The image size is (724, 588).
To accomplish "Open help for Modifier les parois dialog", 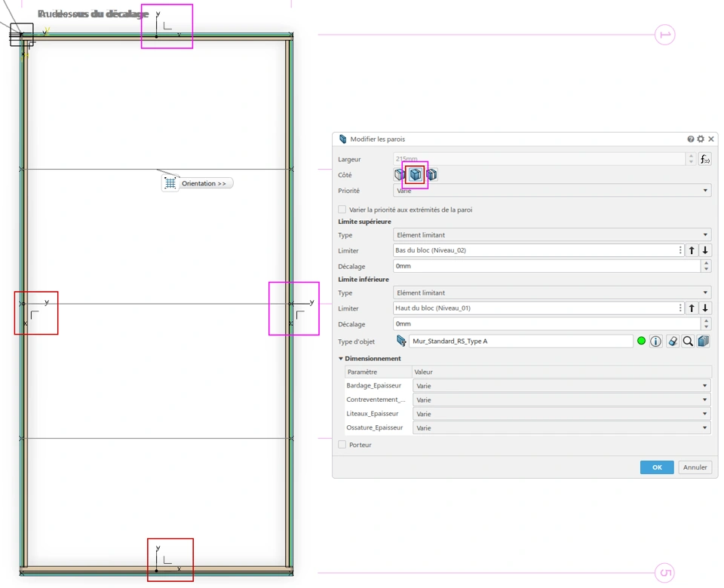I will (690, 139).
